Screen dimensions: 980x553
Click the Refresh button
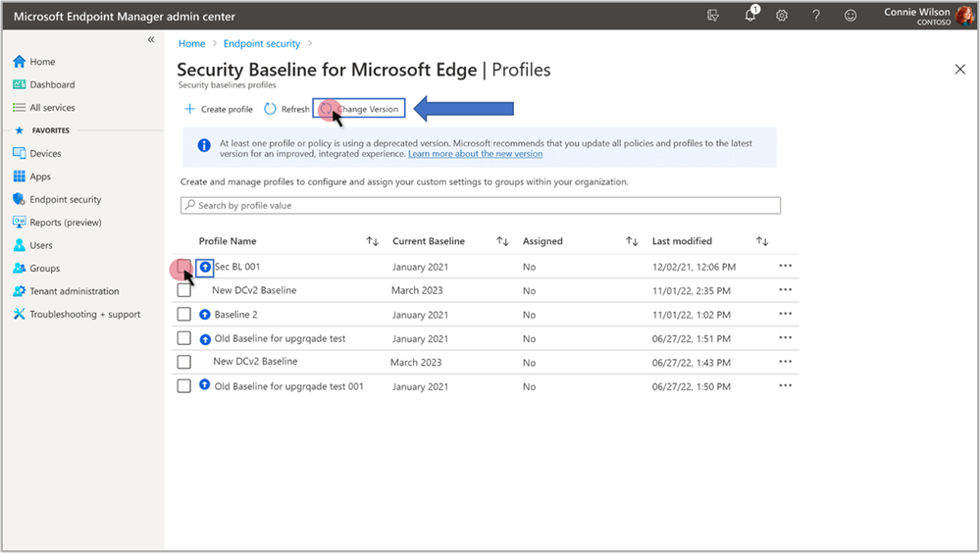286,109
